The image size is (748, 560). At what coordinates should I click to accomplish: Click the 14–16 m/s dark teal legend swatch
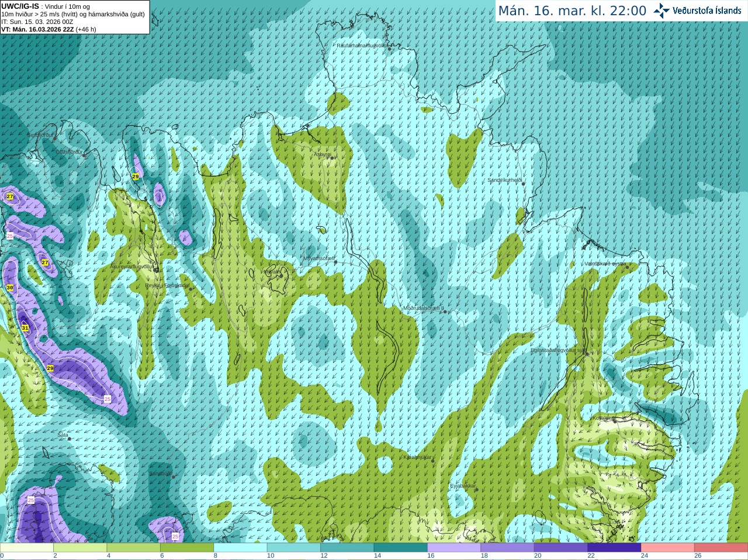(401, 548)
